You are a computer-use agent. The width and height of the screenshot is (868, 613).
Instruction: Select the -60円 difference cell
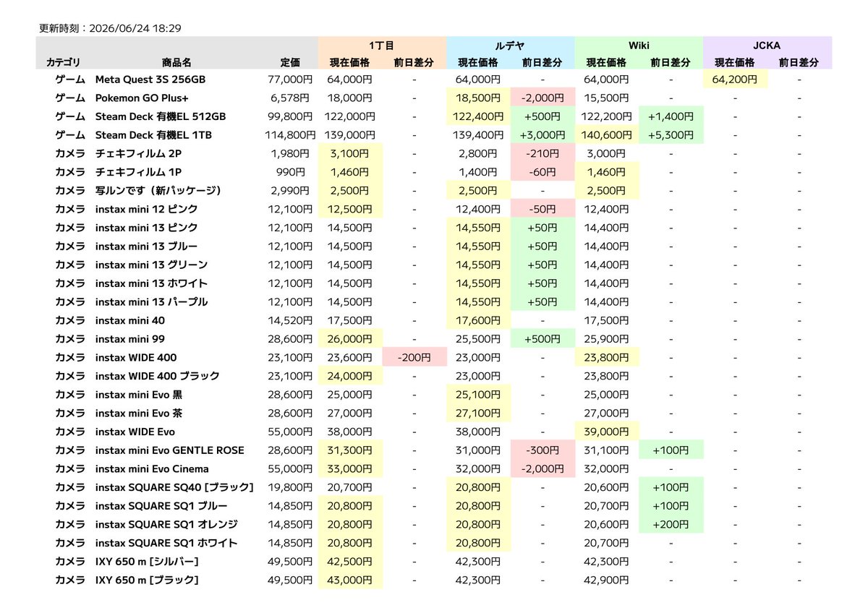coord(542,172)
